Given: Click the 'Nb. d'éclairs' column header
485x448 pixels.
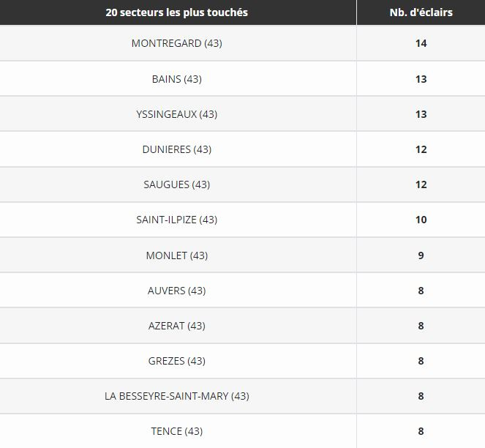Looking at the screenshot, I should 421,12.
